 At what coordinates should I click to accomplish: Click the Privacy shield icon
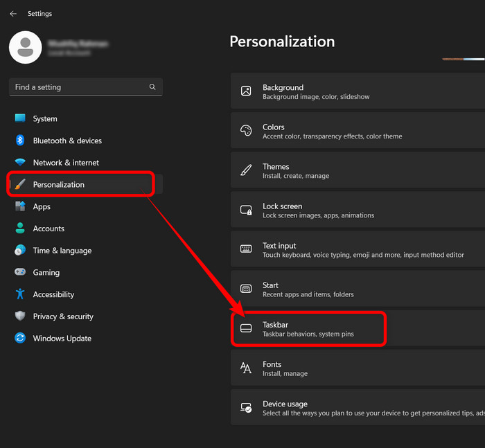(20, 316)
